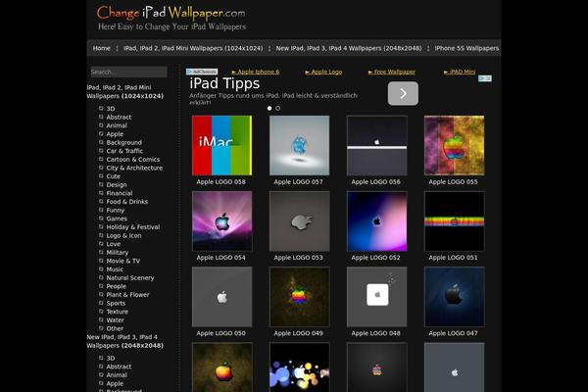Open the Design category
The height and width of the screenshot is (392, 588).
click(117, 185)
